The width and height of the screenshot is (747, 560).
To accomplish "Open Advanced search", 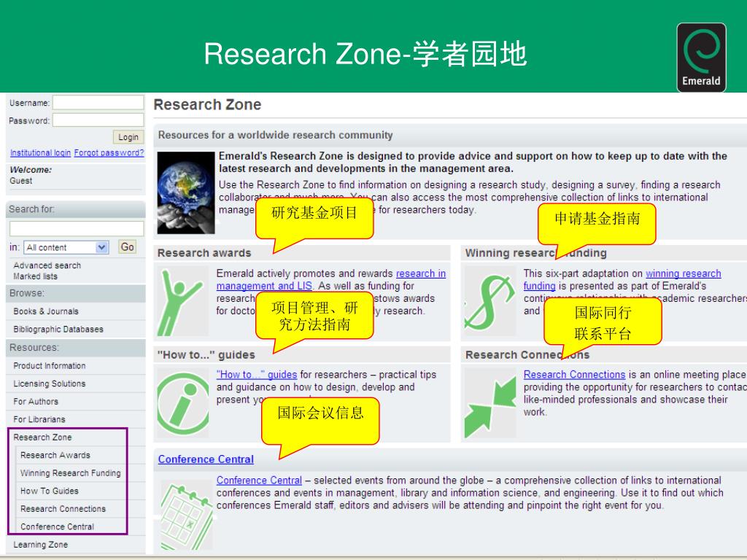I will [x=47, y=265].
